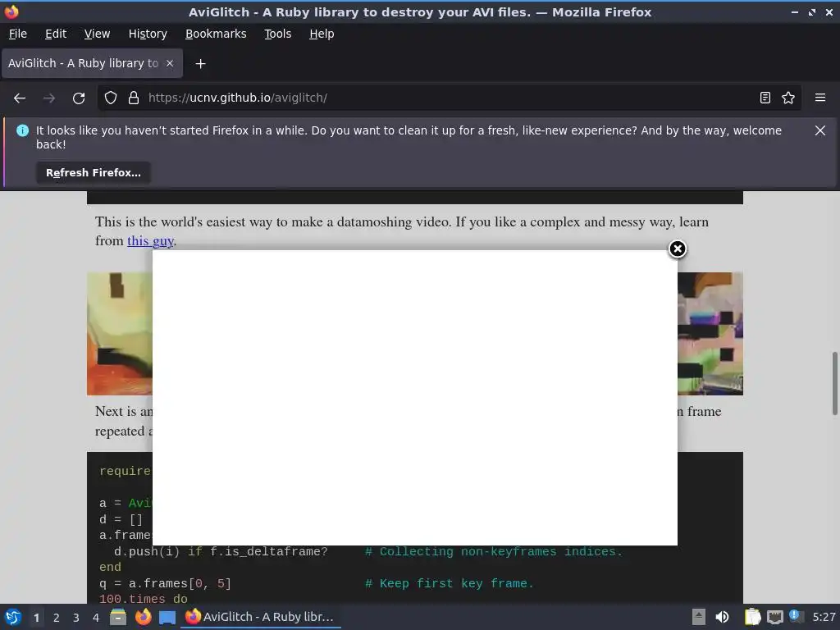Click the '100.times do' code line
This screenshot has height=630, width=840.
click(143, 598)
